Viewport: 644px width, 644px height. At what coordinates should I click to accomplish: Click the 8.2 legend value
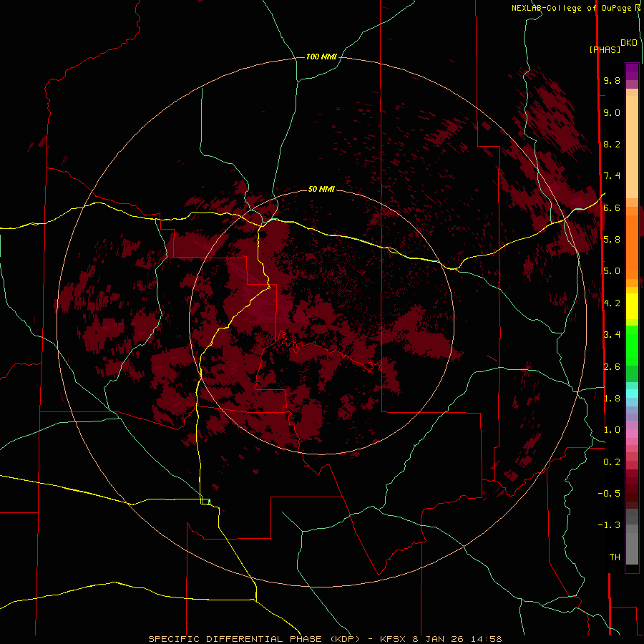click(612, 144)
